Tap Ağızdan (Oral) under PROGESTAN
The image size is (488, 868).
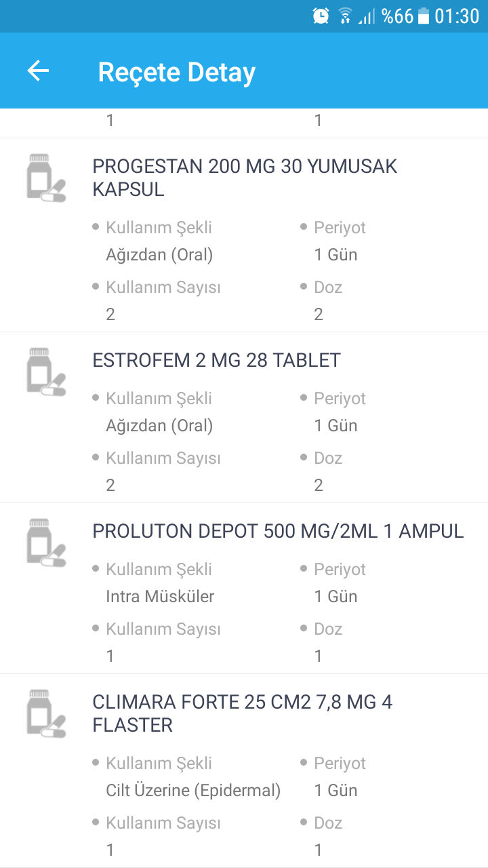pyautogui.click(x=159, y=255)
